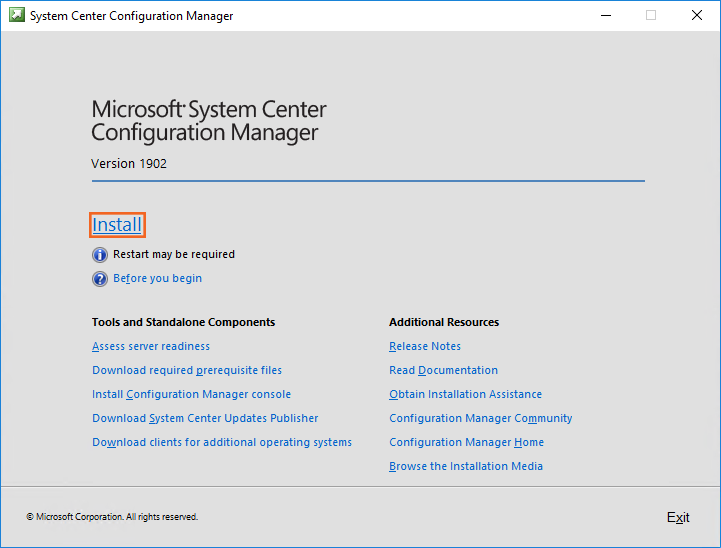Minimize the Configuration Manager window
The image size is (721, 548).
coord(606,15)
